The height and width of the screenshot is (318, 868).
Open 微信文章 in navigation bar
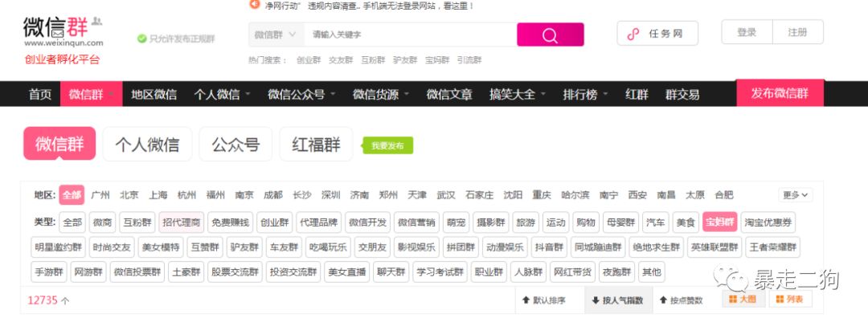[449, 95]
